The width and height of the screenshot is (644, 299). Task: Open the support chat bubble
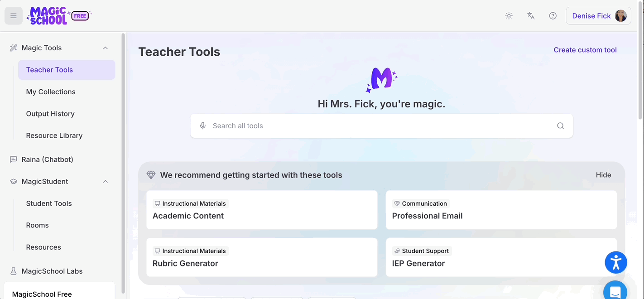point(615,291)
